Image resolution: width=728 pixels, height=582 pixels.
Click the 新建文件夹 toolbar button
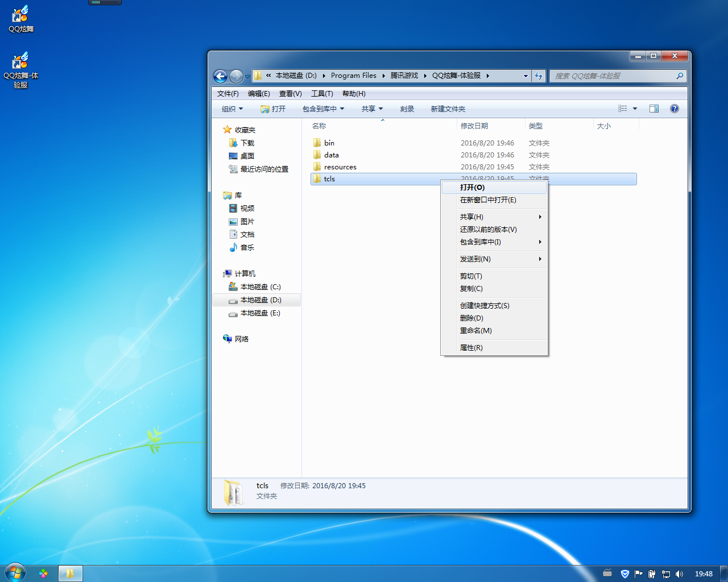448,109
